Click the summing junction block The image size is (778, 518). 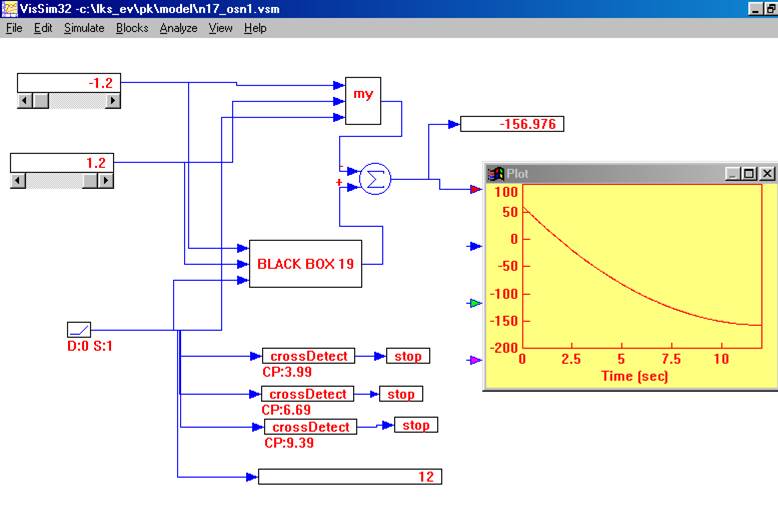pyautogui.click(x=375, y=179)
